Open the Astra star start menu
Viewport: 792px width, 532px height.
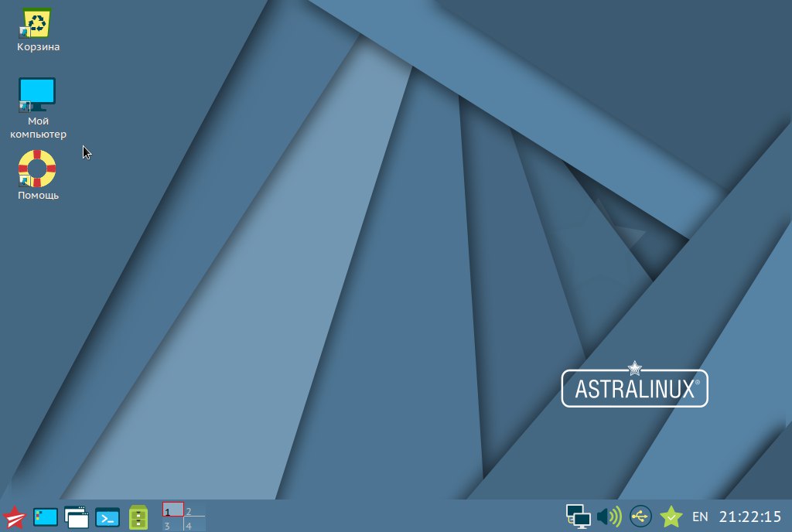[x=14, y=517]
